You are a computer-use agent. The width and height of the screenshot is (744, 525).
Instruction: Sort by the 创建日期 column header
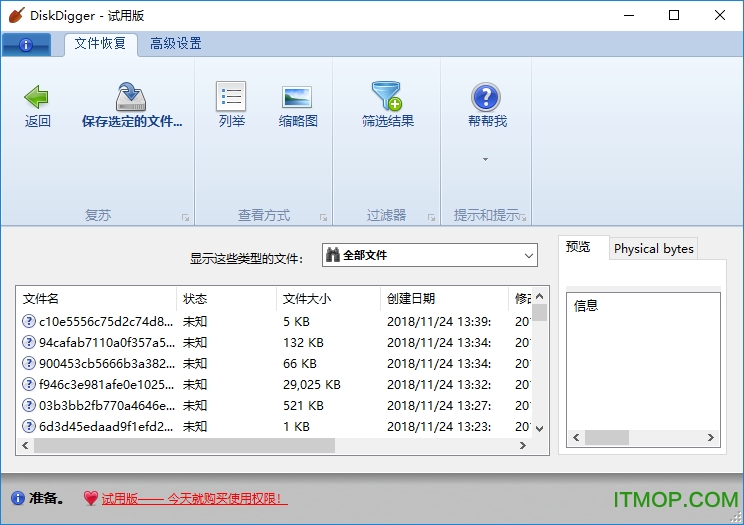click(444, 299)
